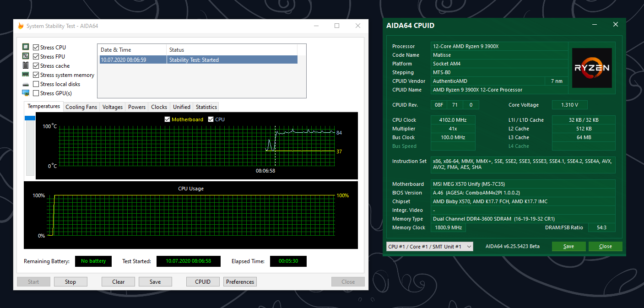644x308 pixels.
Task: Click the Socket AM4 platform value
Action: 499,64
